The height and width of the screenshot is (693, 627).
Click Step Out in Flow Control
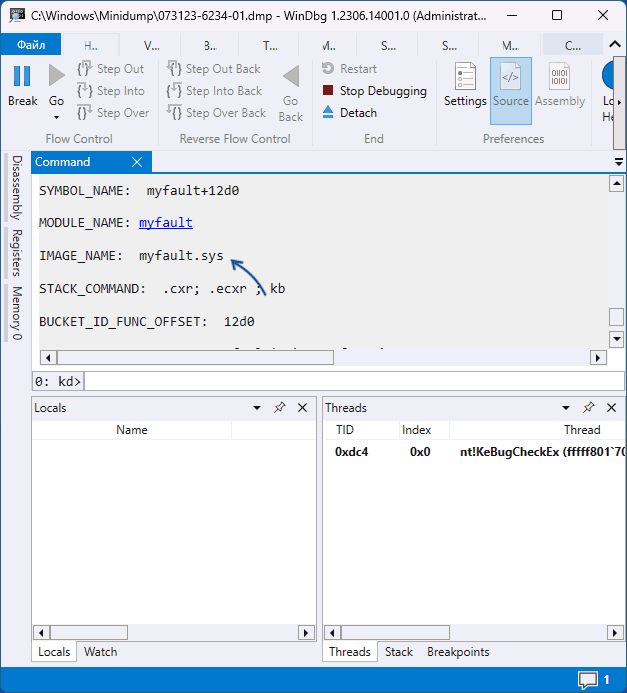pos(111,69)
